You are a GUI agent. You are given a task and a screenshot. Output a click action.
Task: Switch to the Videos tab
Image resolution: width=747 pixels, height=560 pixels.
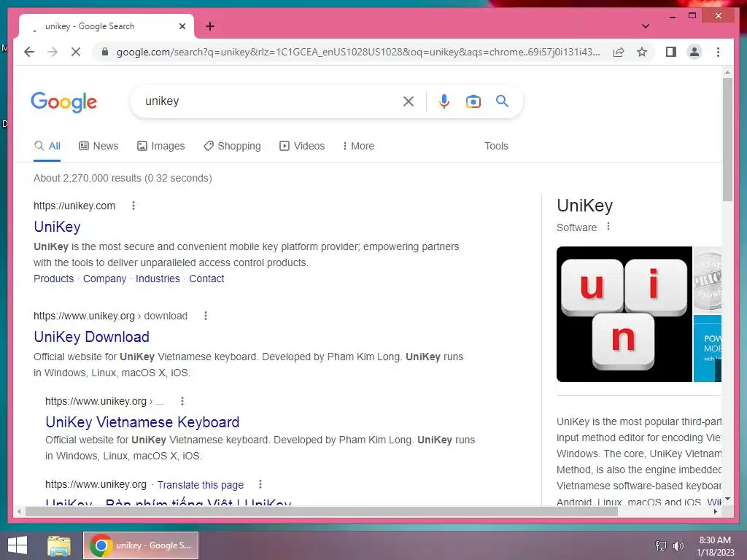(x=302, y=146)
